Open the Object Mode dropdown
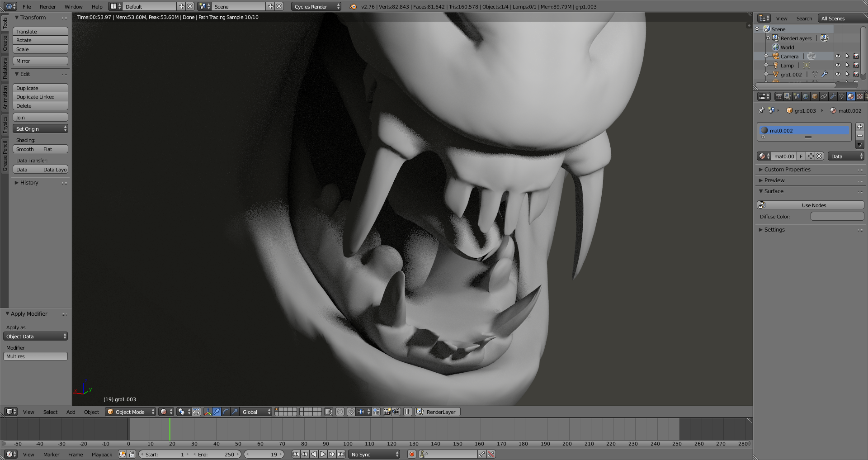The image size is (868, 460). [130, 412]
